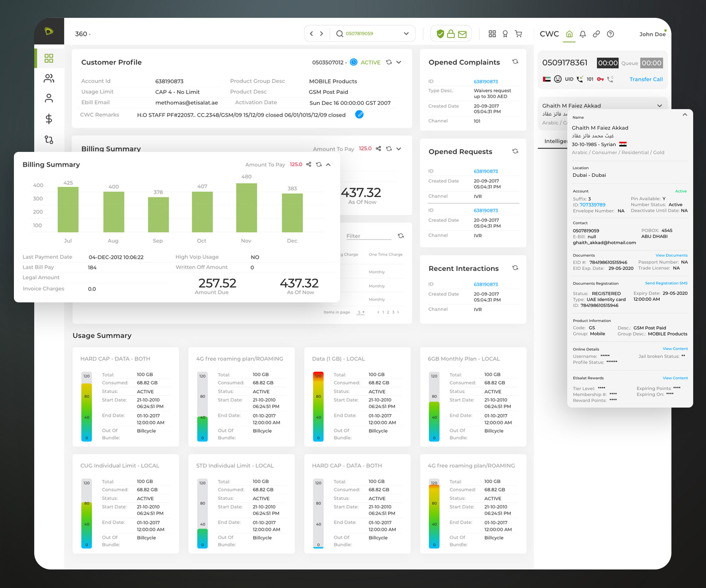Click View Content under Online Details
The height and width of the screenshot is (588, 706).
675,349
